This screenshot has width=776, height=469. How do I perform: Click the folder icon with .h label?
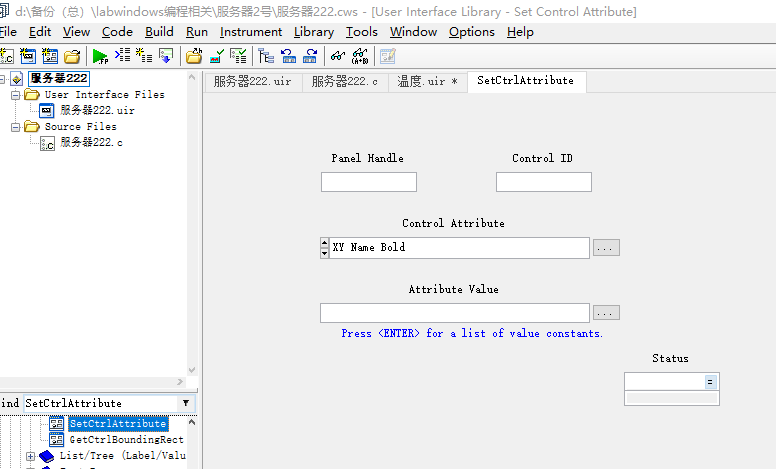[194, 56]
